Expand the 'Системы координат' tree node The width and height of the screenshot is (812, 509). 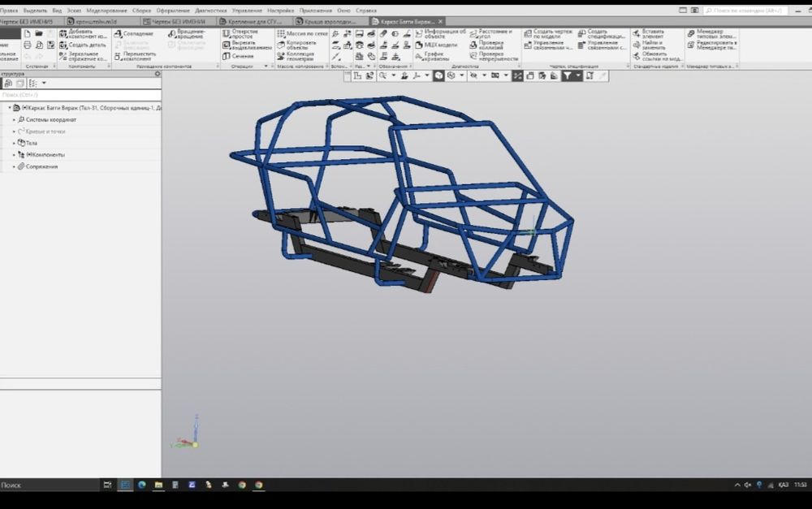point(14,119)
